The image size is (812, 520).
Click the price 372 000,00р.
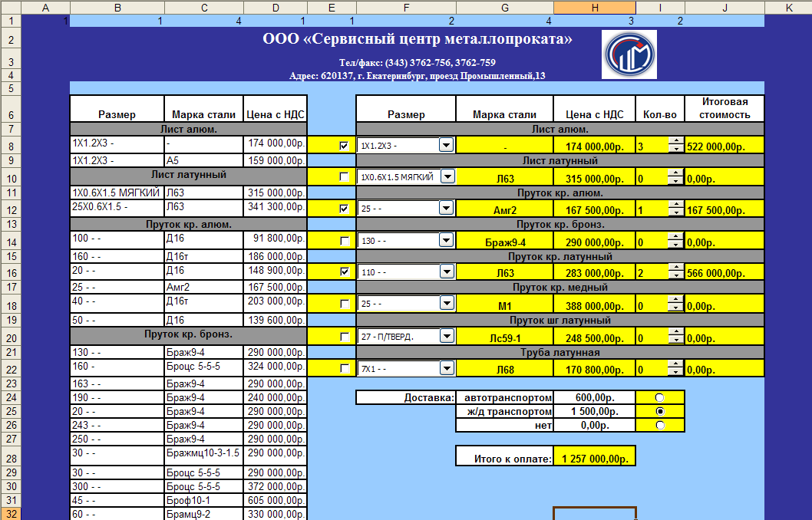[275, 486]
